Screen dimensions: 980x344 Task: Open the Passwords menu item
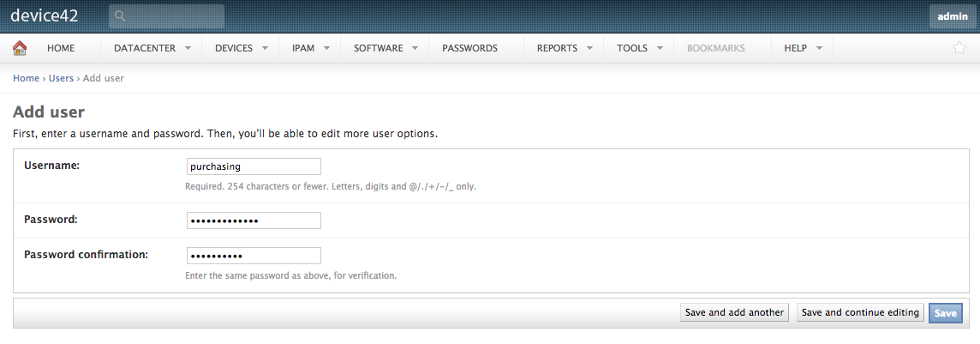(470, 48)
